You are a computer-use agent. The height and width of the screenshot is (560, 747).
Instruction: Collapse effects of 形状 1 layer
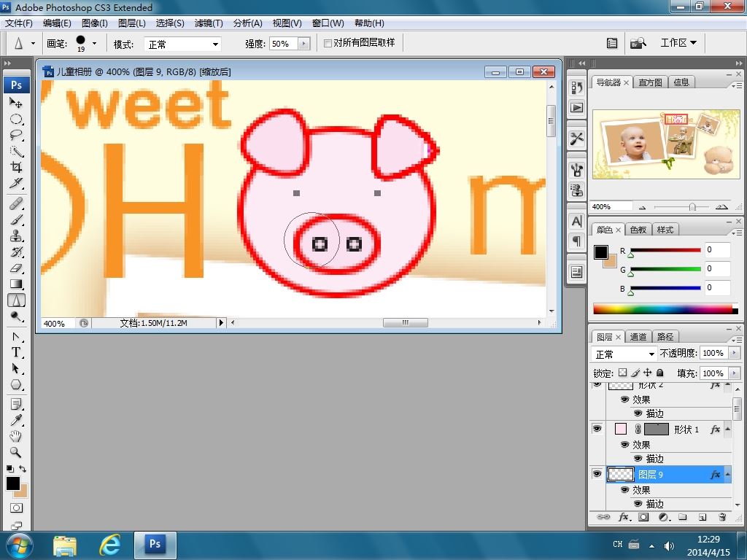click(727, 429)
